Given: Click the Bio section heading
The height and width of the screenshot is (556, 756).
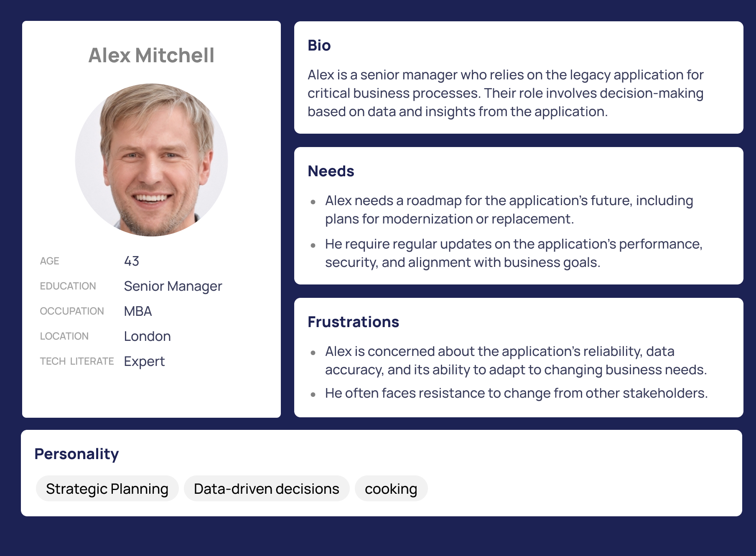Looking at the screenshot, I should pyautogui.click(x=319, y=46).
